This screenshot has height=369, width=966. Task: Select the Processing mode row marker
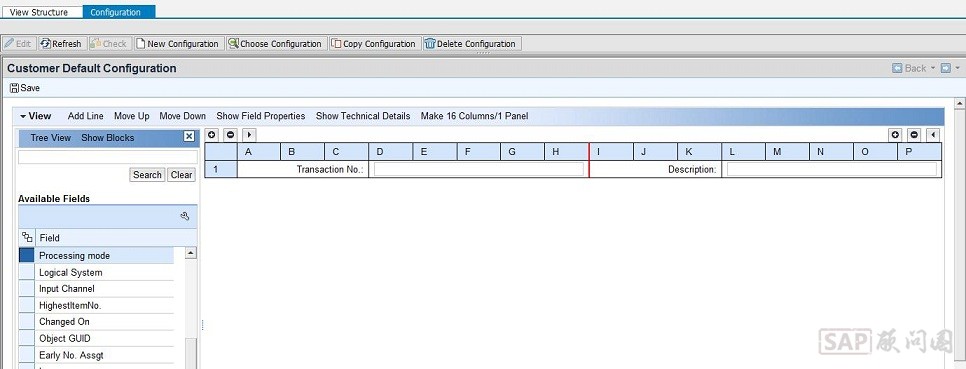tap(26, 256)
